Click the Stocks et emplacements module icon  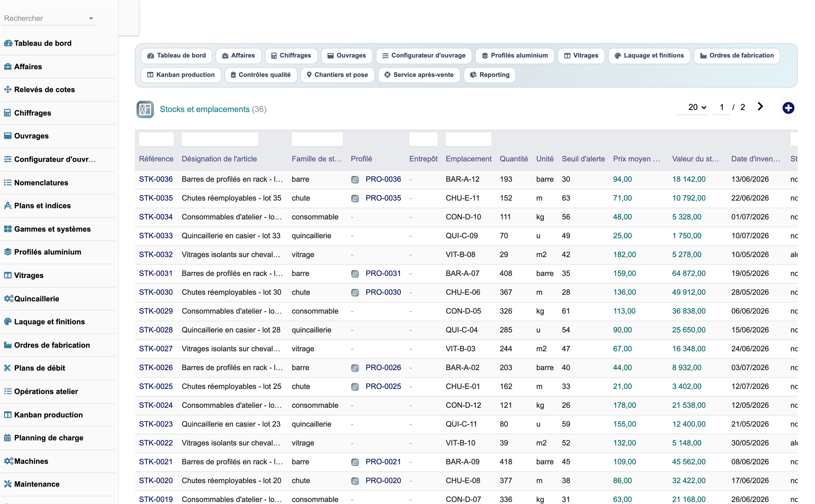pos(145,109)
